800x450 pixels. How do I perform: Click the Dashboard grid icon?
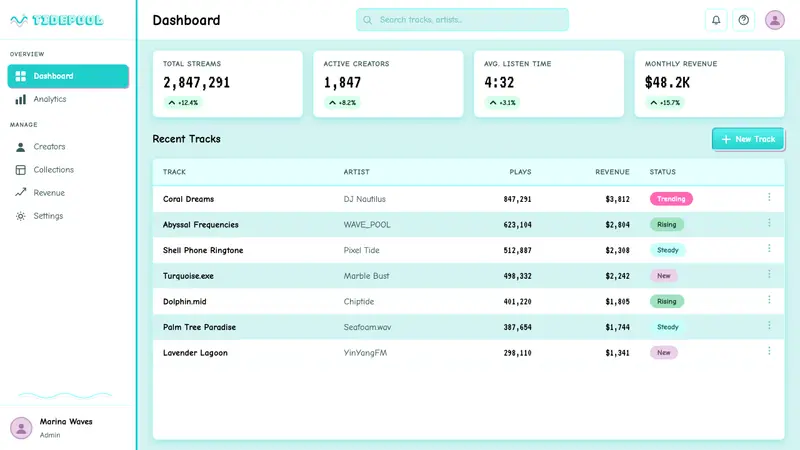pyautogui.click(x=20, y=76)
